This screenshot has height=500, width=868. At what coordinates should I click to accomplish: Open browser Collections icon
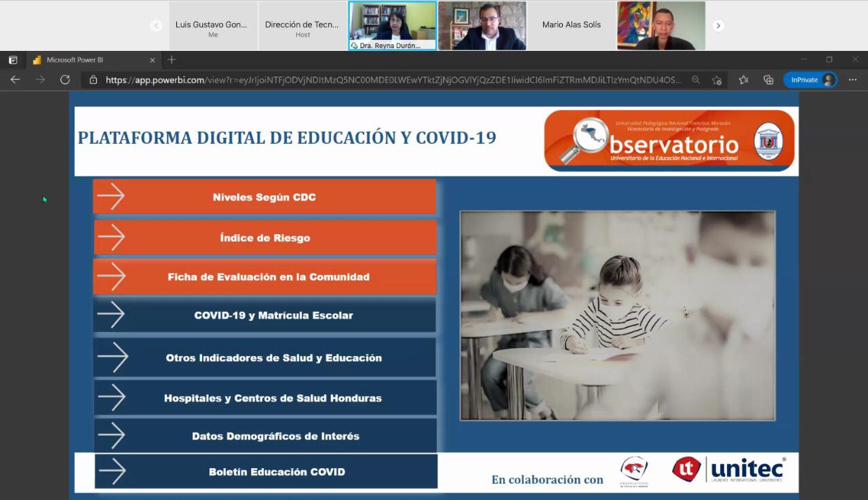(768, 80)
